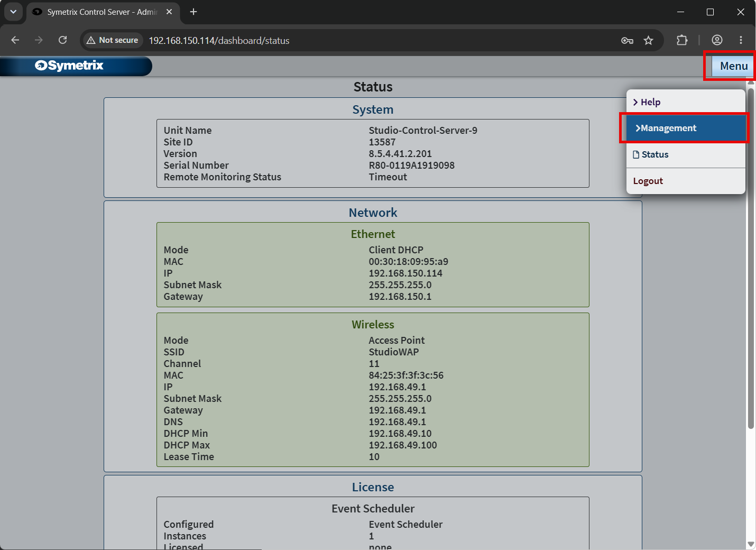
Task: Click the Wireless subsection heading
Action: click(373, 324)
